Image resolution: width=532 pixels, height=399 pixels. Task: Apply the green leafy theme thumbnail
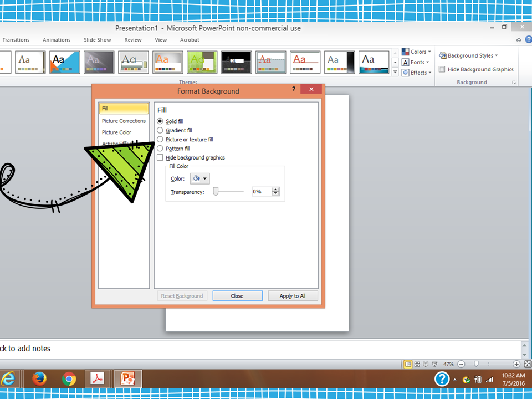(x=202, y=62)
